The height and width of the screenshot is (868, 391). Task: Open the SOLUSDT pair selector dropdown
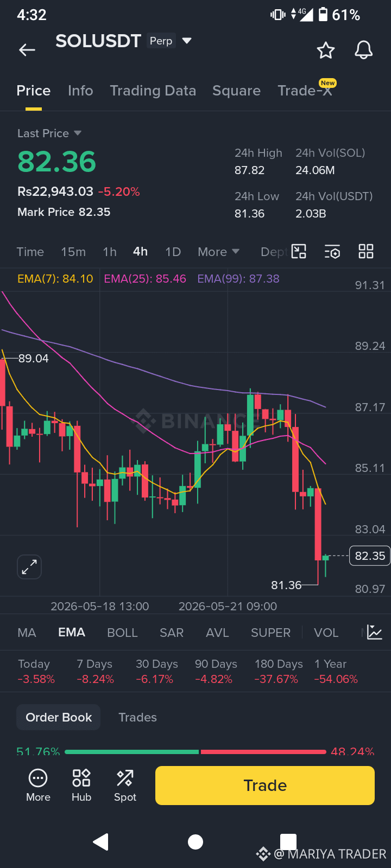[187, 41]
